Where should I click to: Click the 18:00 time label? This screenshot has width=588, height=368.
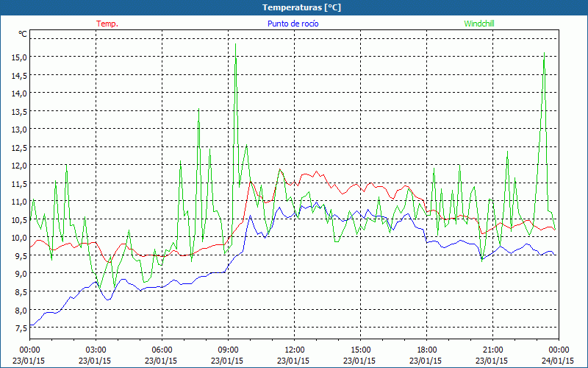coord(426,350)
